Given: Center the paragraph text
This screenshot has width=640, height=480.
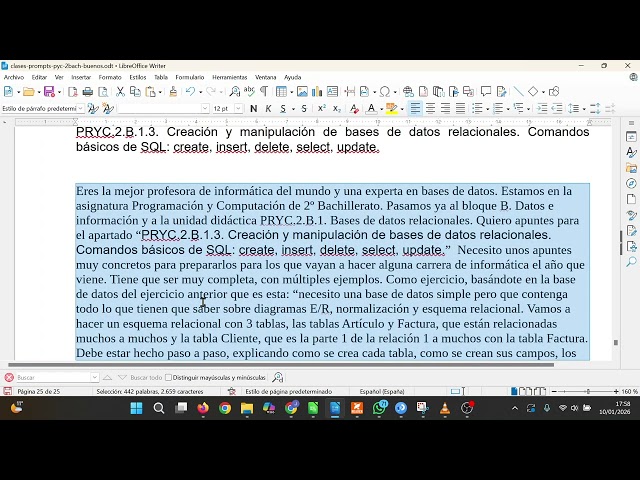Looking at the screenshot, I should tap(430, 109).
